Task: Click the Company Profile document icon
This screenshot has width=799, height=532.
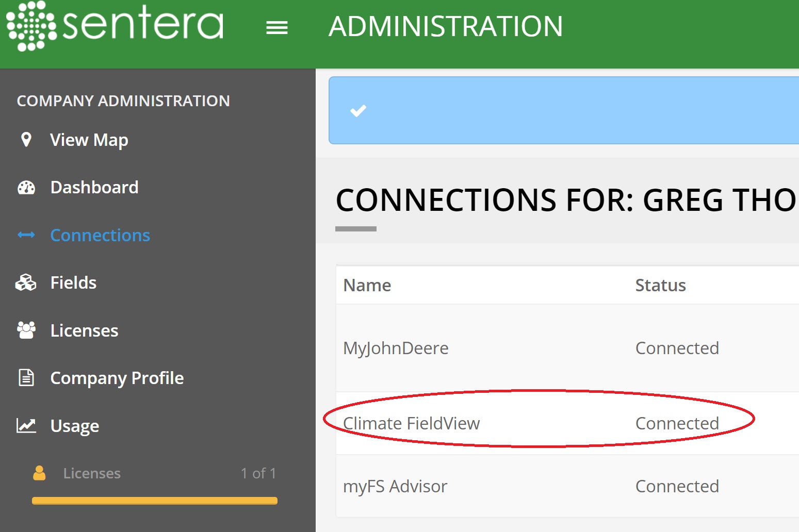Action: (x=26, y=378)
